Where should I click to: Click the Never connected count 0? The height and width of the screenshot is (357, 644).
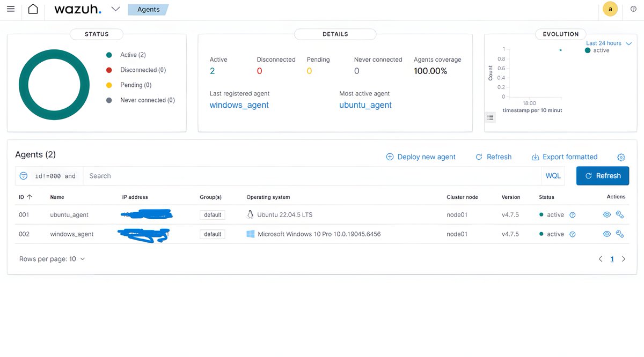(x=357, y=71)
